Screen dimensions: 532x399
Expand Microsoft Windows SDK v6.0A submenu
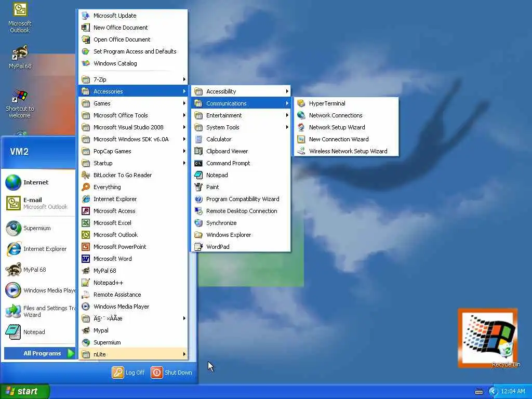click(x=133, y=139)
